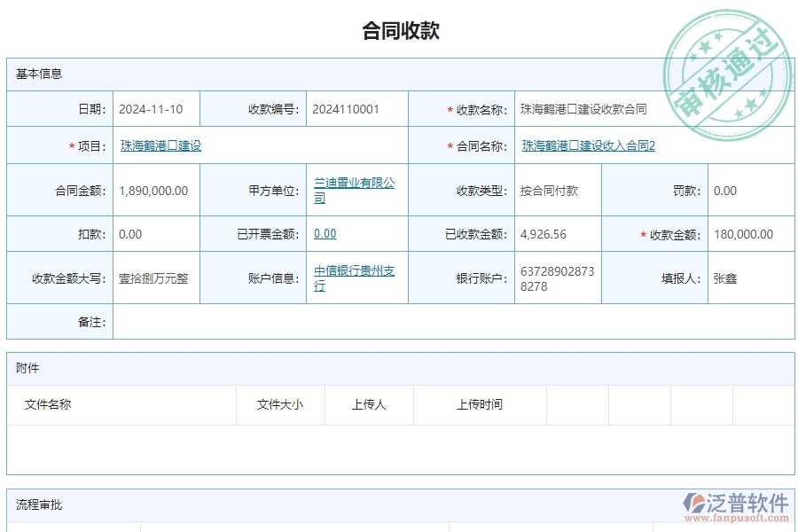The image size is (798, 532).
Task: Open contract link 珠海鹤港口建设收入合同2
Action: click(x=586, y=145)
